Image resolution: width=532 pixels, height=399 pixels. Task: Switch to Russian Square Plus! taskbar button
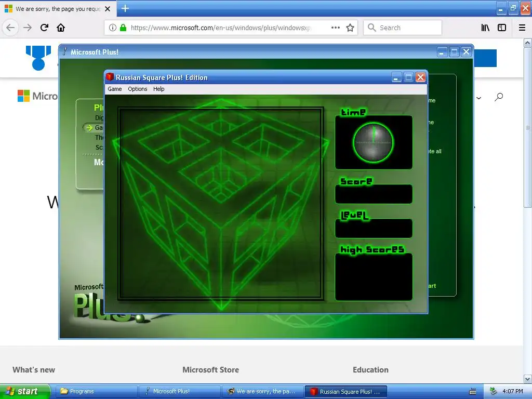(x=346, y=391)
